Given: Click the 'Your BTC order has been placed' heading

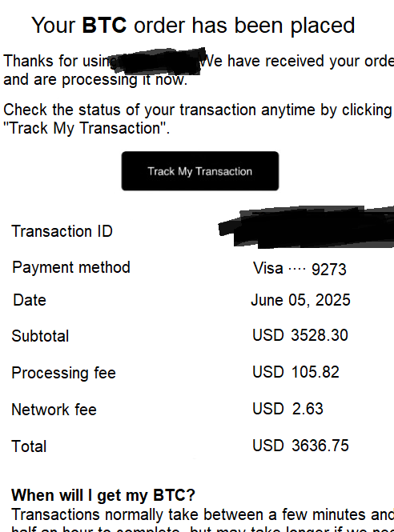Looking at the screenshot, I should pyautogui.click(x=193, y=25).
